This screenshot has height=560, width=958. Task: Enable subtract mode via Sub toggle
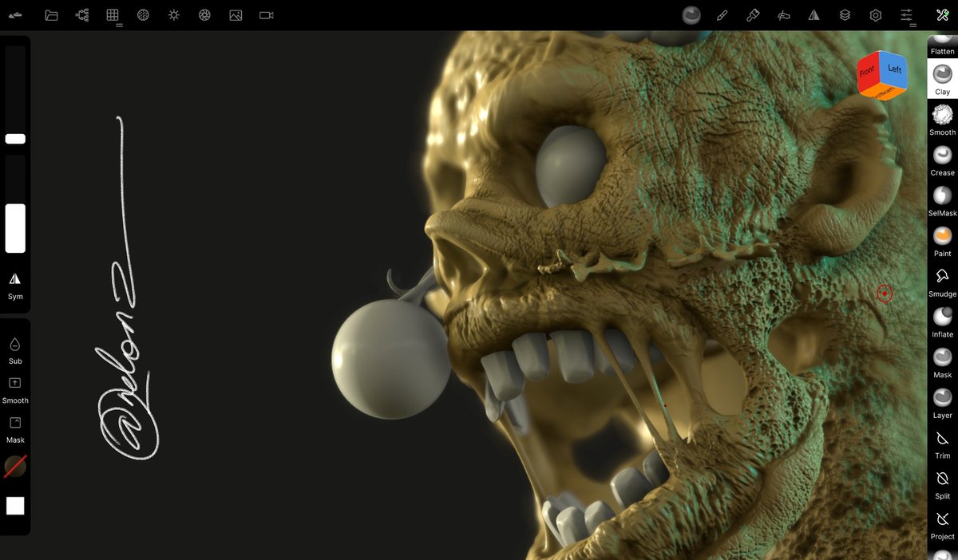[x=14, y=349]
